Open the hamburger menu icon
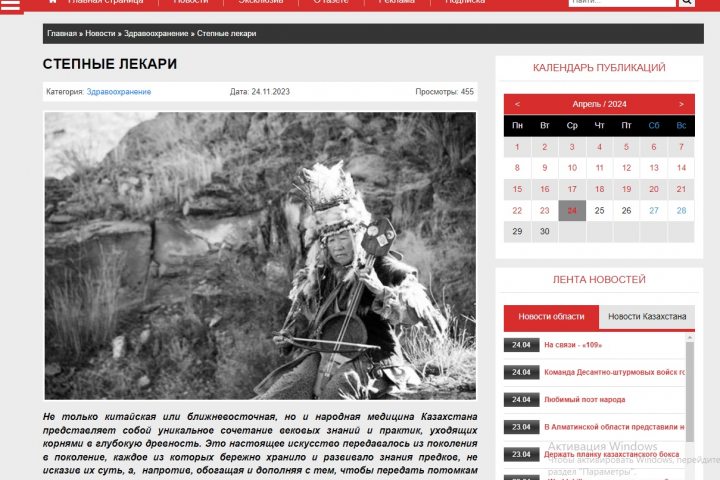720x480 pixels. click(11, 5)
